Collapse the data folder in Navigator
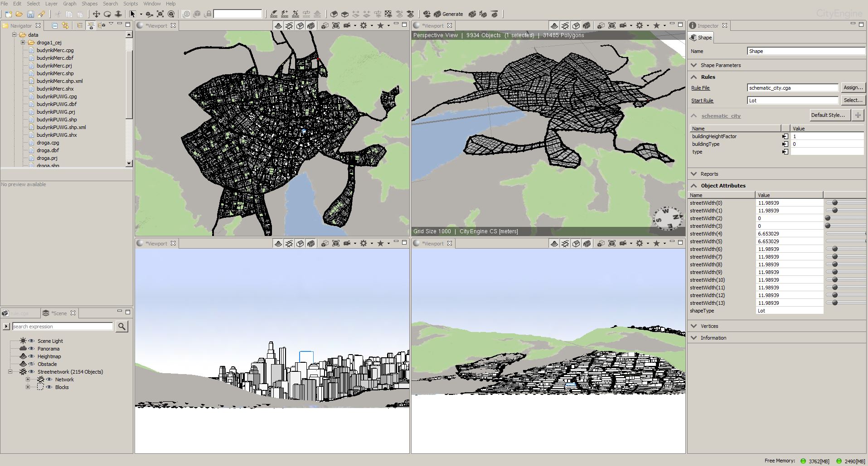 tap(14, 34)
